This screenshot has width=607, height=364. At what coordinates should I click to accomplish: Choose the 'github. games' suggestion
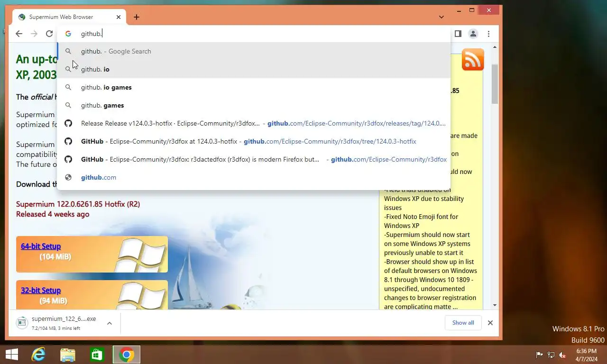coord(254,105)
